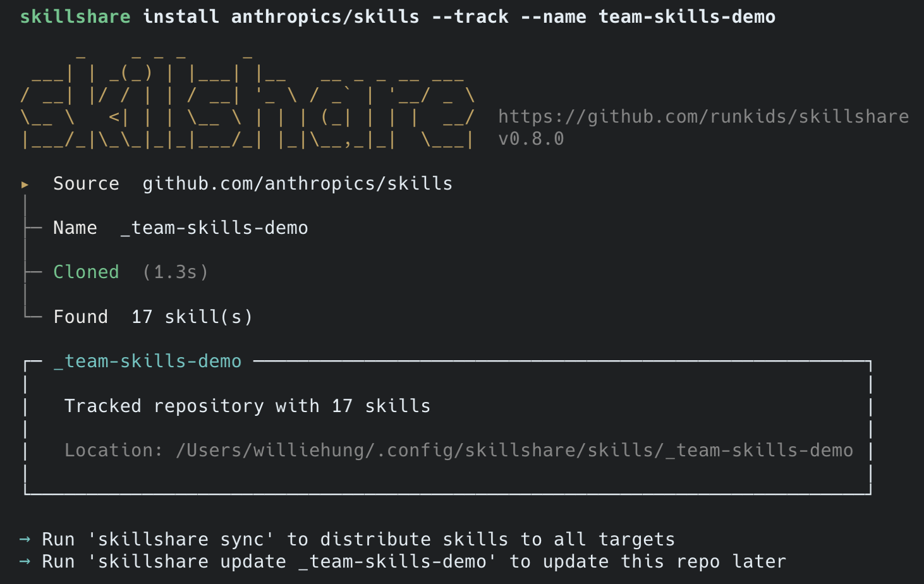Screen dimensions: 924x584
Task: Open the https://github.com/runkids/skillshare link
Action: (x=703, y=116)
